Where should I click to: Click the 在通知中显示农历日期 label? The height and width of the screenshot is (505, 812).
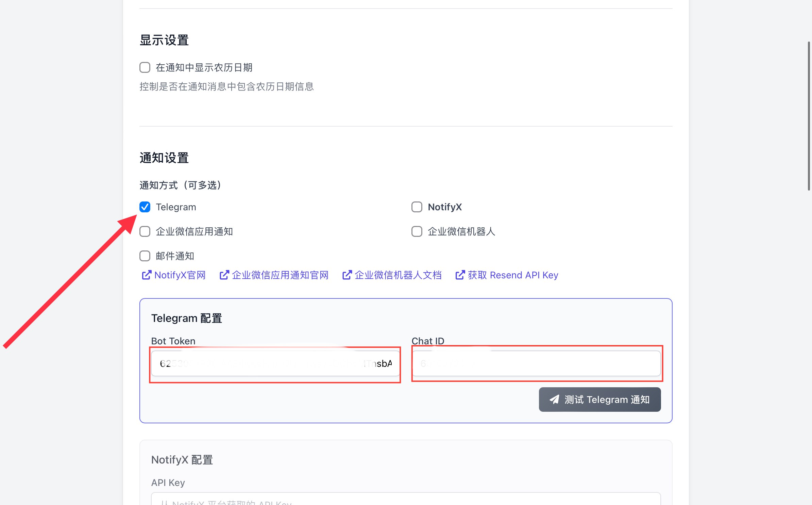click(x=204, y=67)
